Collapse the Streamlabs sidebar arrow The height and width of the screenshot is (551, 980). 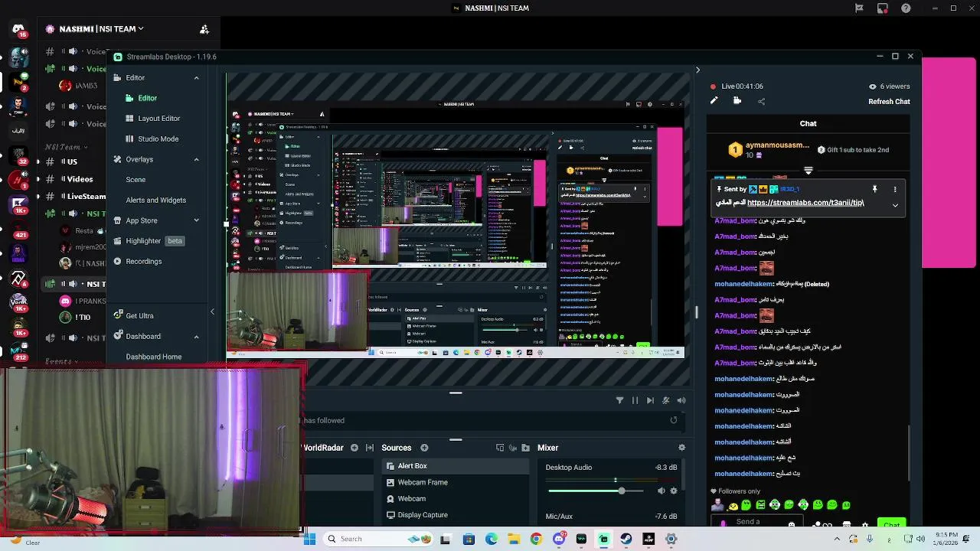click(x=212, y=312)
